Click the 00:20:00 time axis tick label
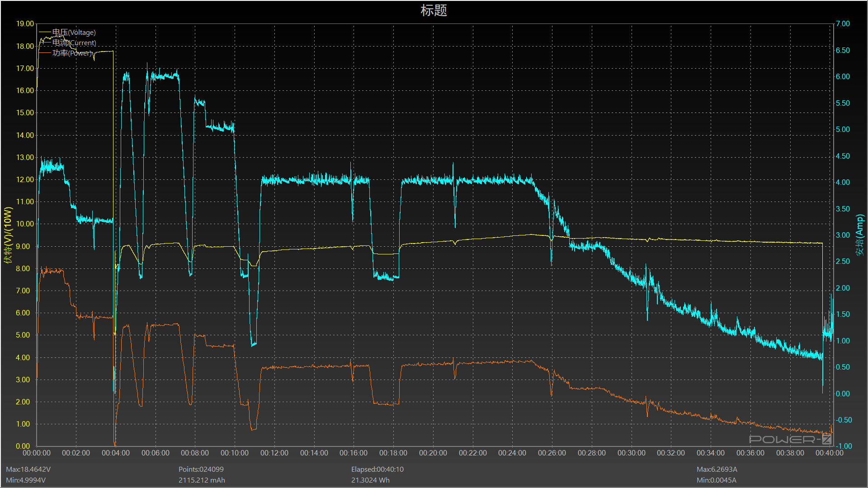Viewport: 868px width, 488px height. [x=433, y=453]
